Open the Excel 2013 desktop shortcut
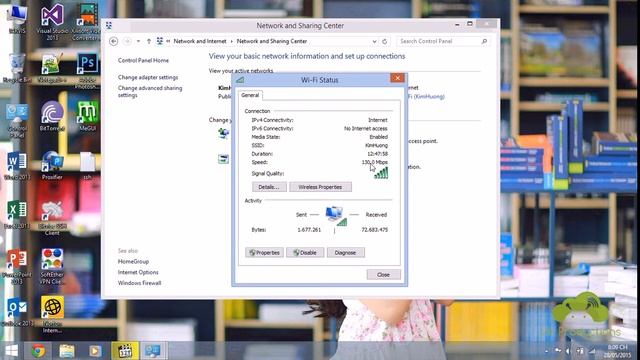Image resolution: width=640 pixels, height=360 pixels. pos(17,215)
